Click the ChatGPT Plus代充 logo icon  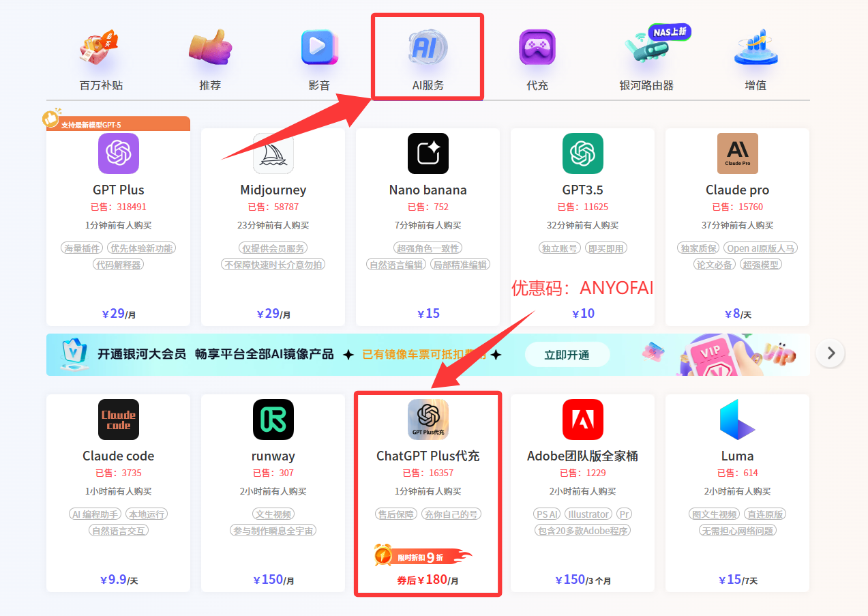pyautogui.click(x=428, y=420)
